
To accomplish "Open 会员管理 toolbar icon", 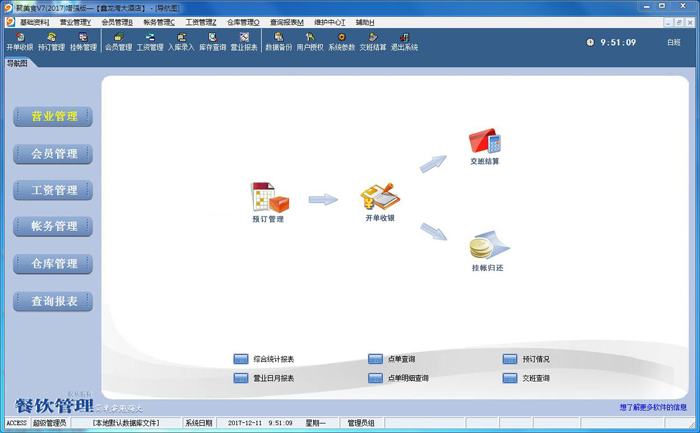I will [x=118, y=41].
